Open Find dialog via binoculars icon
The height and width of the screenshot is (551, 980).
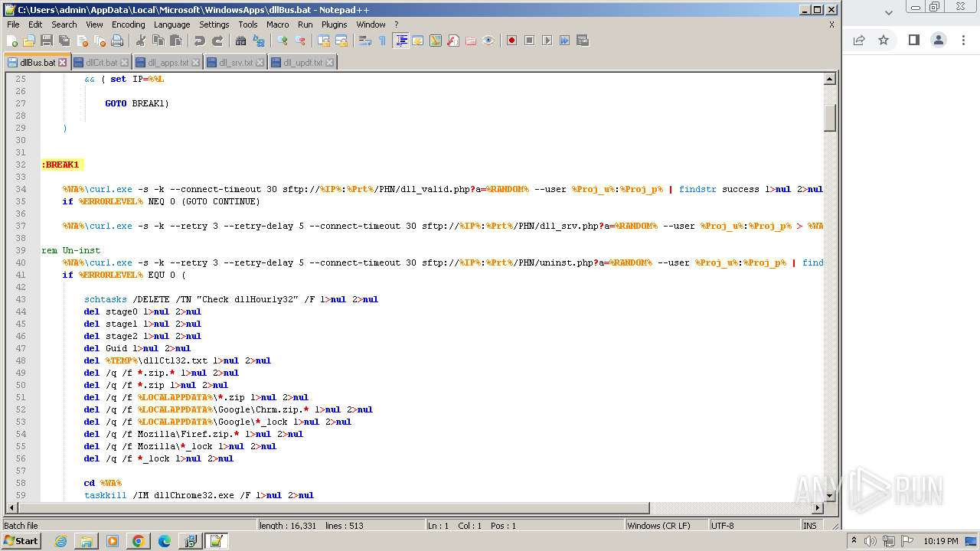click(x=241, y=41)
